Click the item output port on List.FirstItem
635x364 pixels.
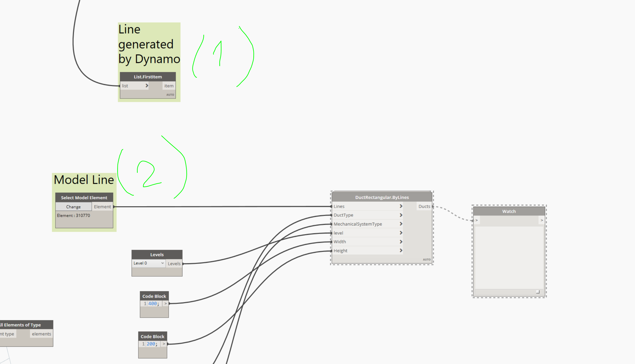[169, 86]
